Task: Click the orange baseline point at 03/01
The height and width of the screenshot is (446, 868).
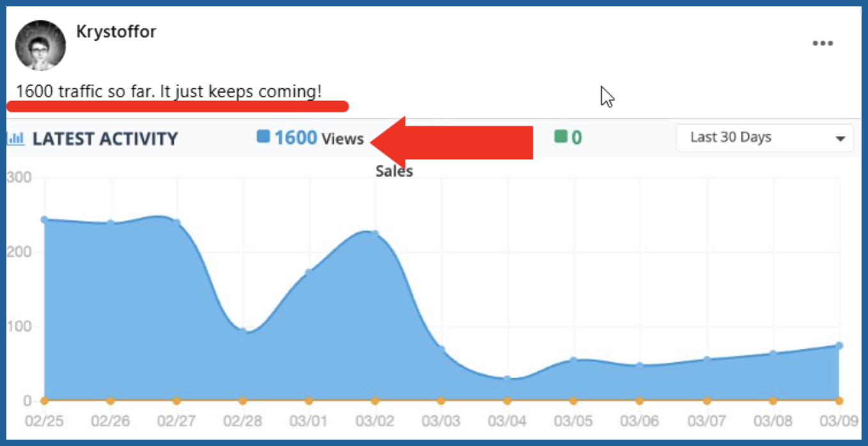Action: pyautogui.click(x=309, y=401)
